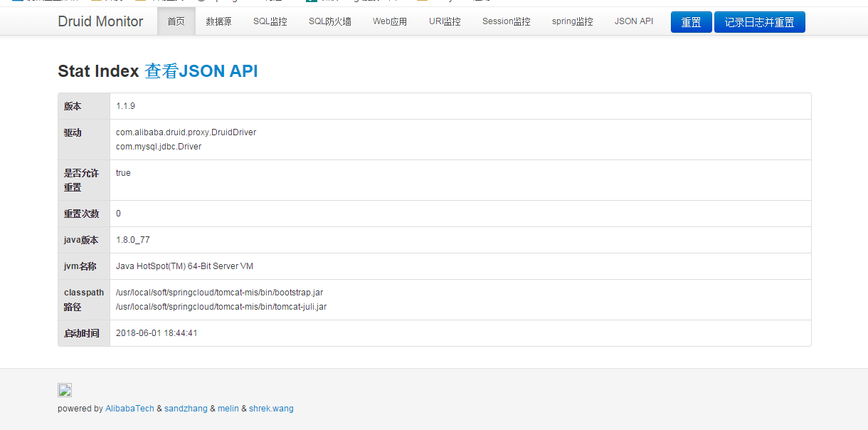
Task: Go to the SQL监控 tab
Action: (270, 21)
